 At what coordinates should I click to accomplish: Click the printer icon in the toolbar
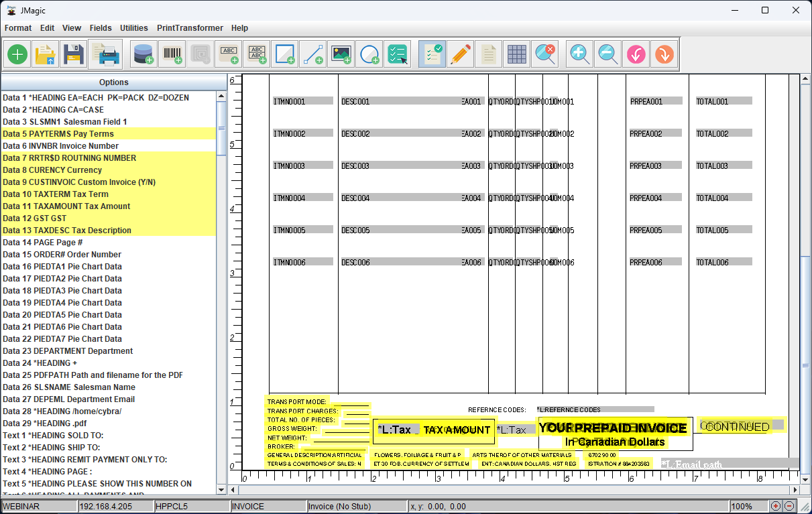click(x=105, y=54)
